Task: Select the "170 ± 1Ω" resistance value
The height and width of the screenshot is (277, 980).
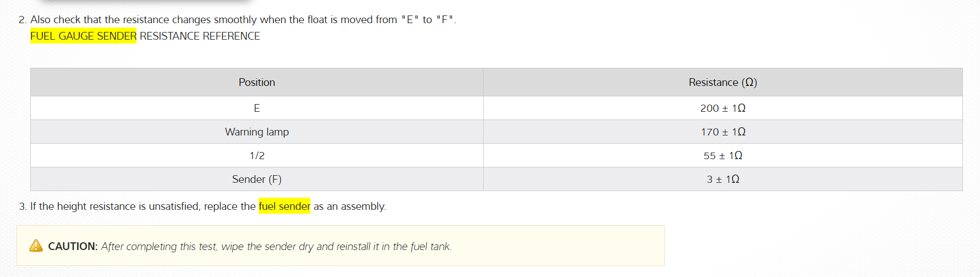Action: click(722, 132)
